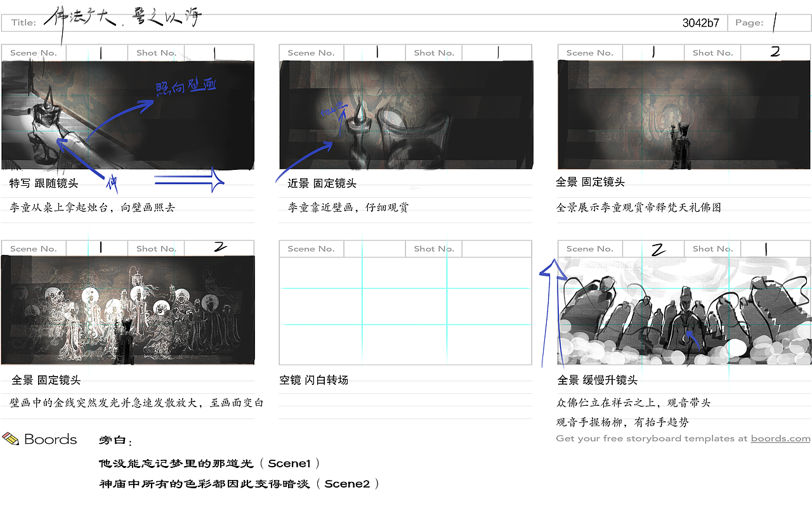Click Shot No. field of the 金线发光 panel

tap(219, 249)
